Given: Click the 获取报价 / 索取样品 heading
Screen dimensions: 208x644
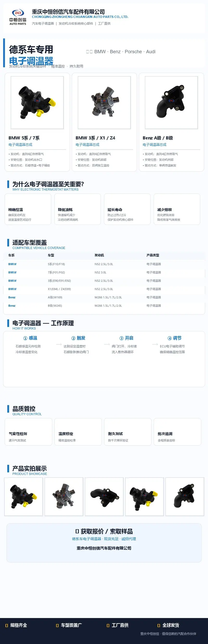Looking at the screenshot, I should pyautogui.click(x=104, y=531).
